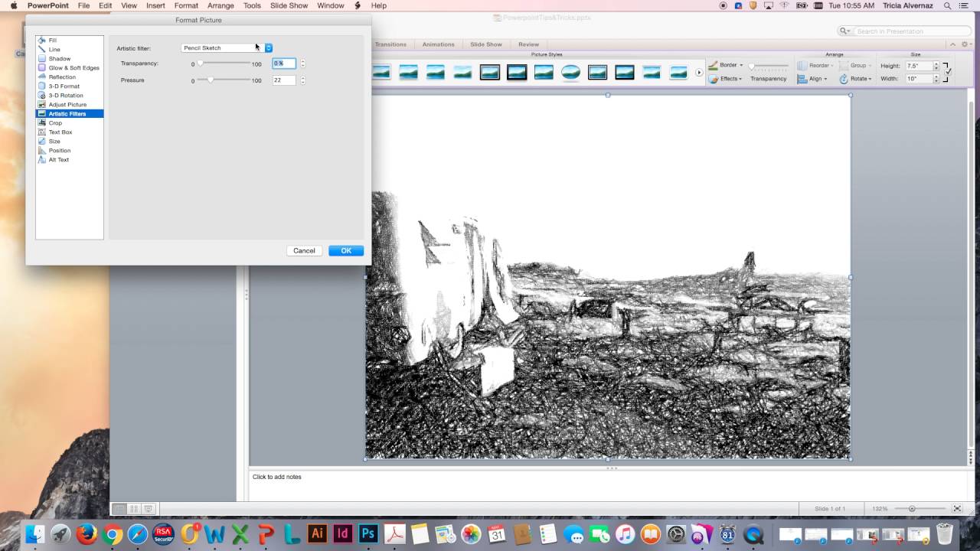Apply the oval picture style thumbnail
Image resolution: width=980 pixels, height=551 pixels.
click(x=570, y=73)
